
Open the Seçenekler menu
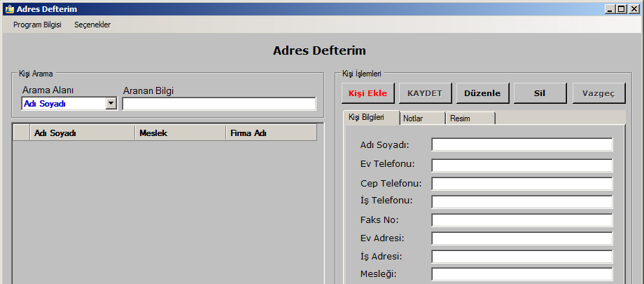point(92,25)
